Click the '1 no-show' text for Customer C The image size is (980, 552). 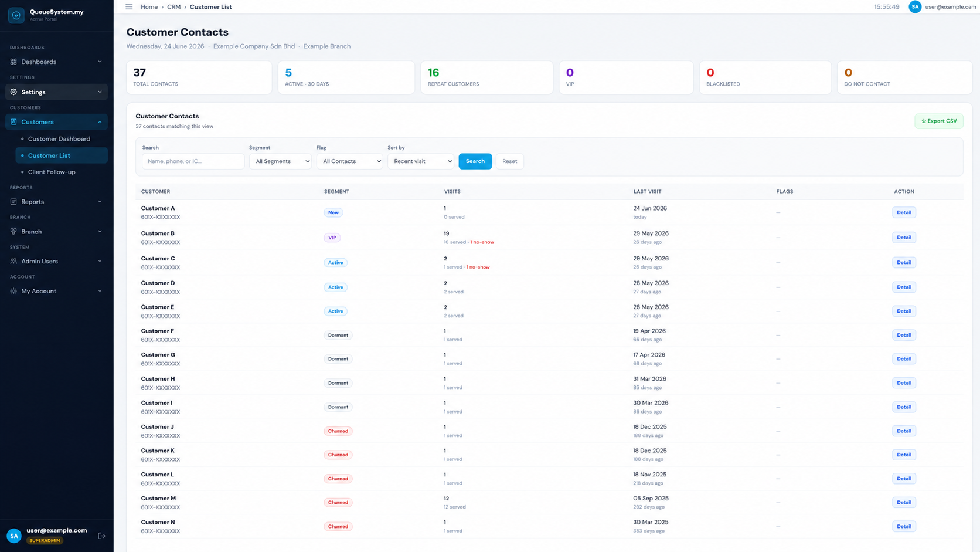478,267
